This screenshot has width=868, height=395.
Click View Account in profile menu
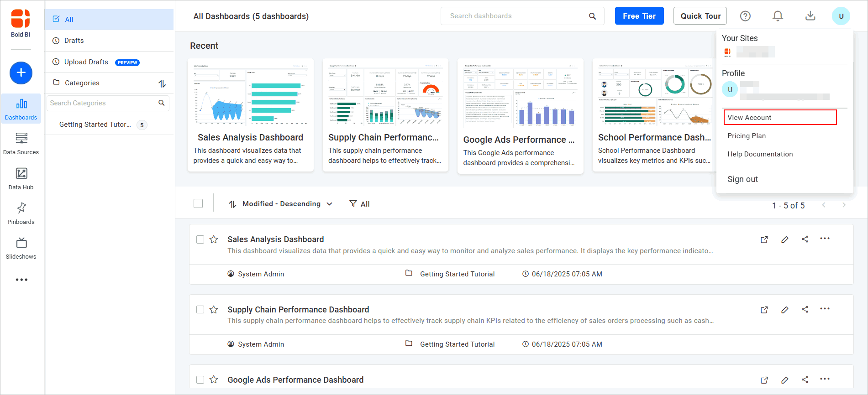click(780, 118)
